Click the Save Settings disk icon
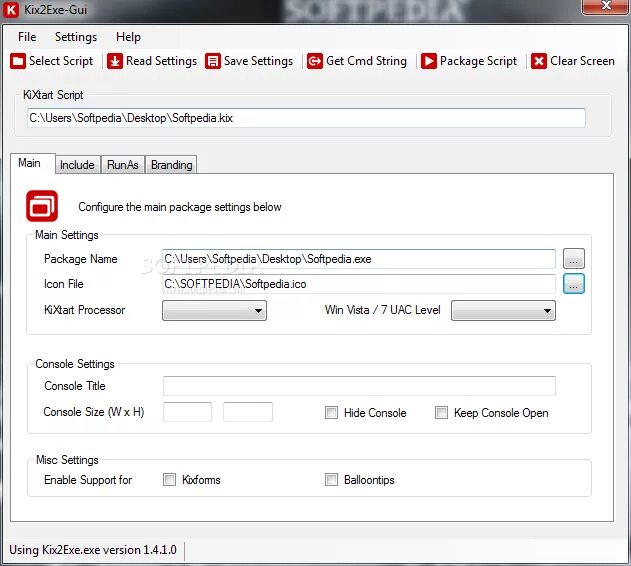This screenshot has height=566, width=631. [x=213, y=61]
